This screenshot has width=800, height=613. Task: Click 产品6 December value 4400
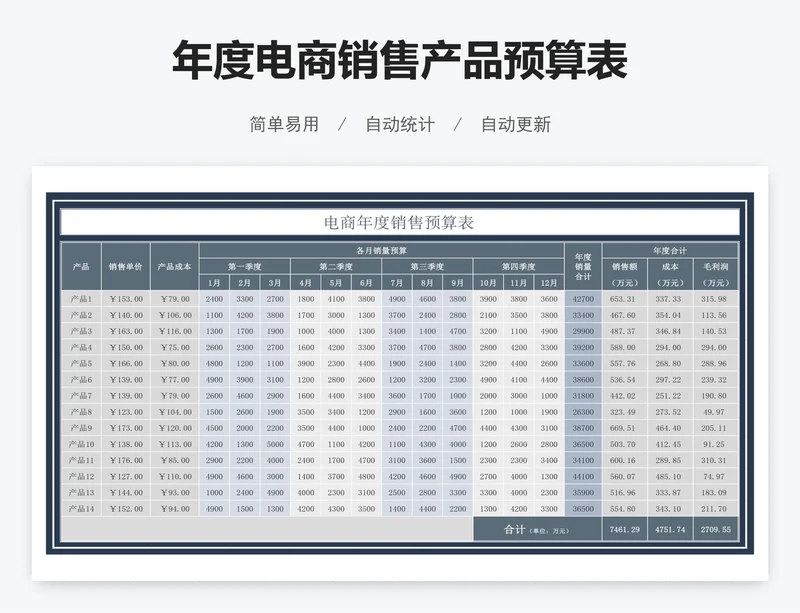[x=549, y=380]
